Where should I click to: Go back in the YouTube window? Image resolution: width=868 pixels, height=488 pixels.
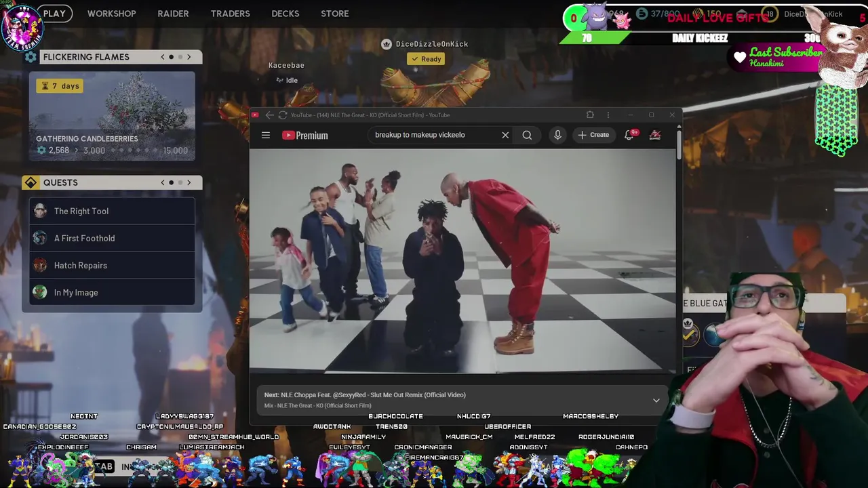click(269, 115)
